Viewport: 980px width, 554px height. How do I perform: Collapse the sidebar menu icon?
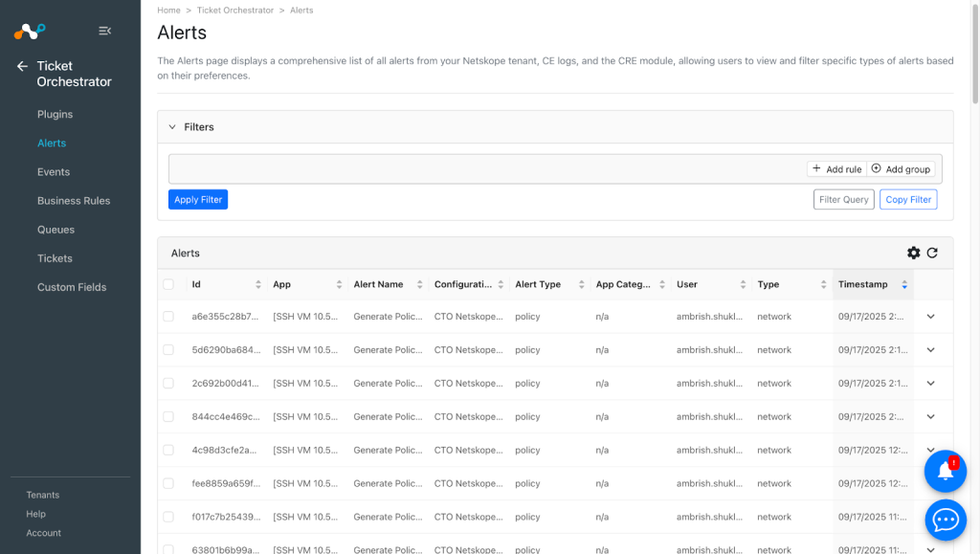point(104,31)
